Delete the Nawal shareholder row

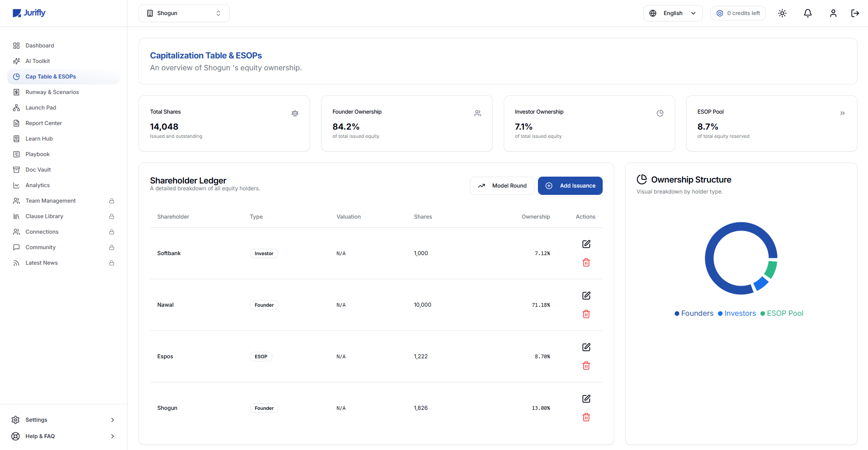586,314
